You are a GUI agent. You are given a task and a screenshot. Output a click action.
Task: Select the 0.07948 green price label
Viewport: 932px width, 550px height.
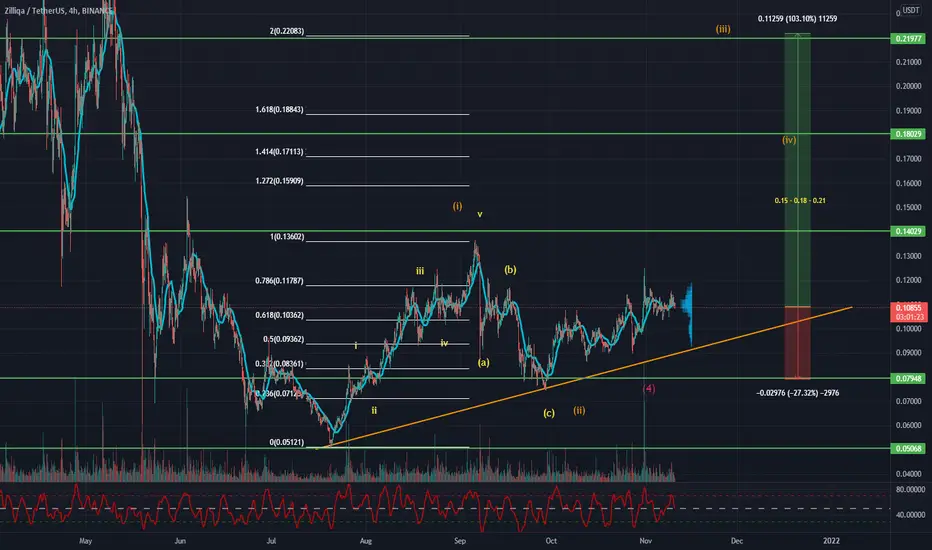[908, 378]
